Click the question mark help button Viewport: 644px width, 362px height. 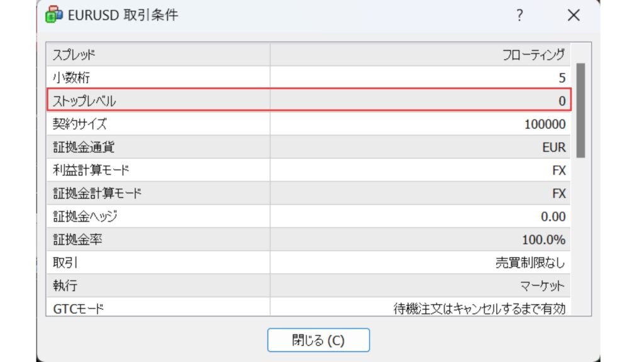[x=519, y=16]
